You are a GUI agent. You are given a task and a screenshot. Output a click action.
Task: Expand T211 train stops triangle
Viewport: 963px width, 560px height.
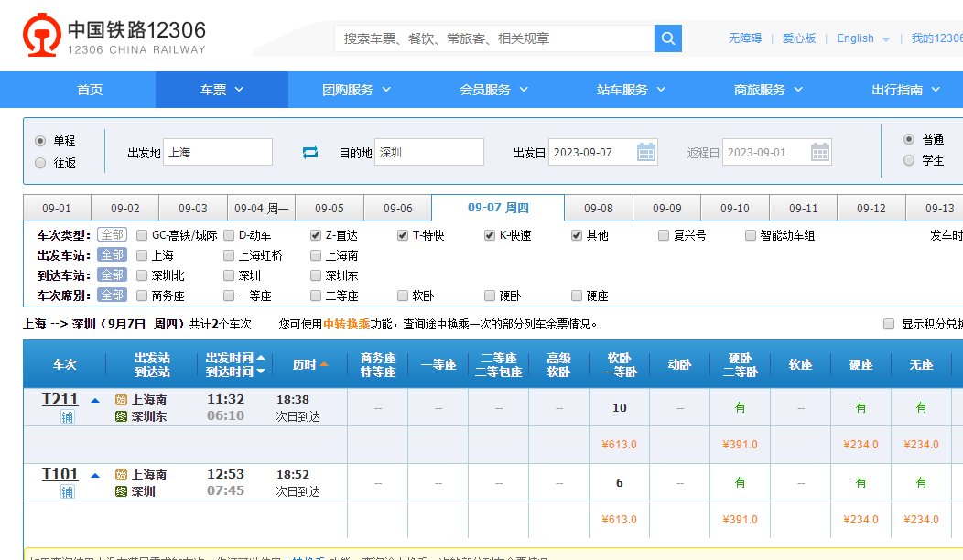click(95, 401)
